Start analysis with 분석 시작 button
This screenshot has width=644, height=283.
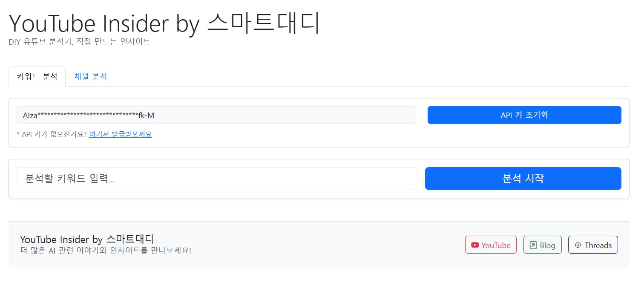click(x=523, y=179)
